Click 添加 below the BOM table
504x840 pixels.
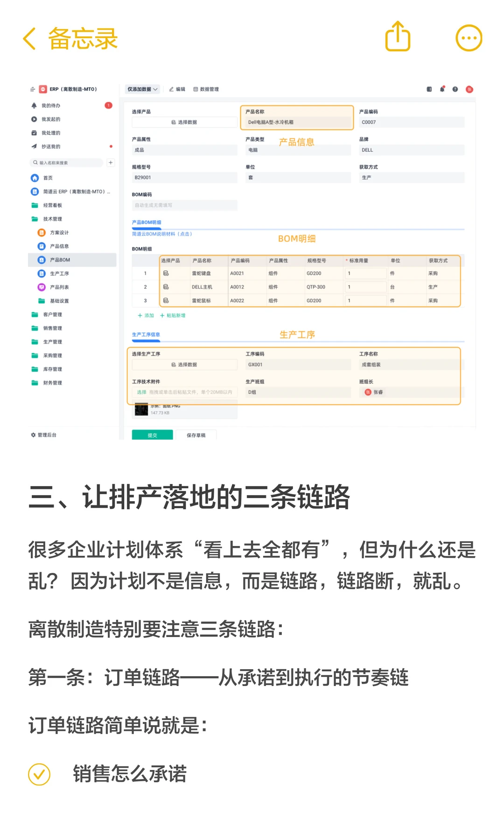146,315
